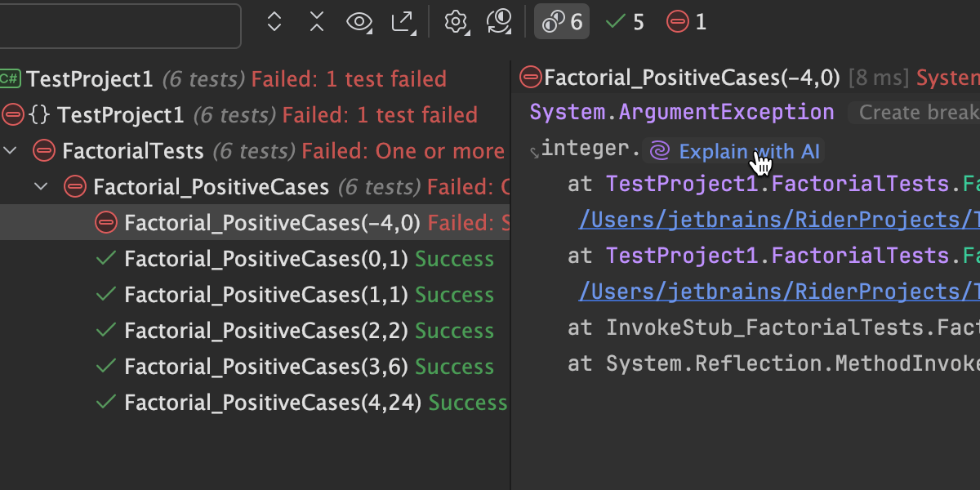The width and height of the screenshot is (980, 490).
Task: Click the Collapse All icon in toolbar
Action: (x=317, y=22)
